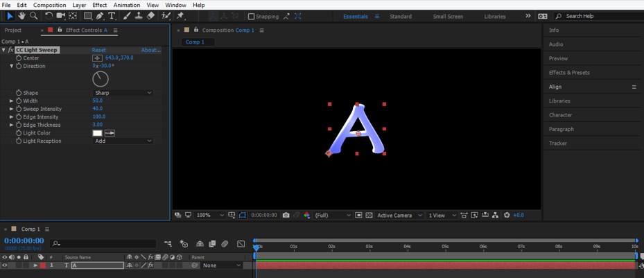The image size is (644, 278).
Task: Select the Zoom magnifier tool
Action: coord(33,16)
